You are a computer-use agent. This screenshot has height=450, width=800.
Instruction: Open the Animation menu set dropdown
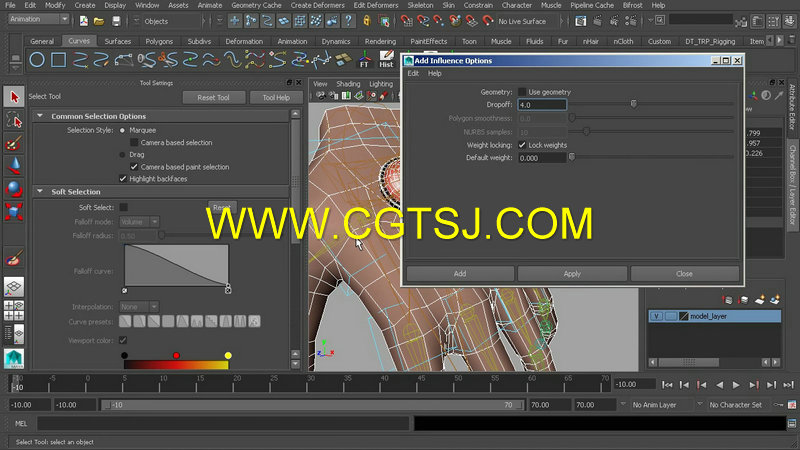[x=39, y=19]
